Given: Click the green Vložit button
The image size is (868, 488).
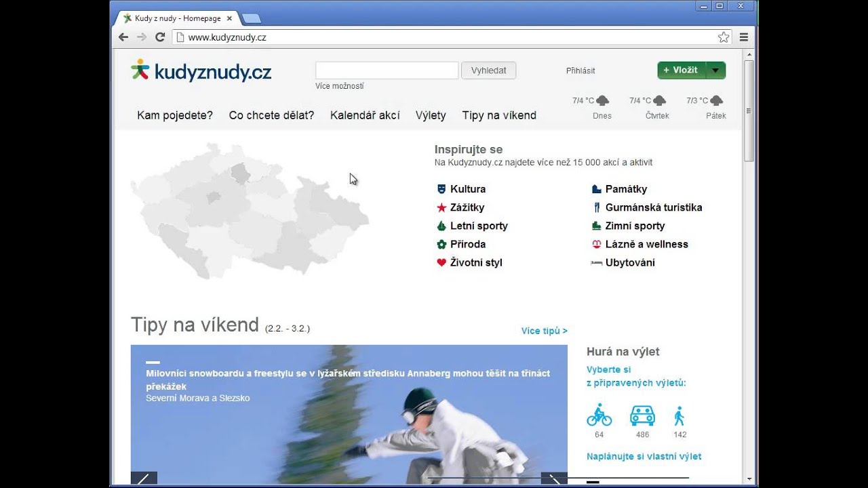Looking at the screenshot, I should click(682, 70).
